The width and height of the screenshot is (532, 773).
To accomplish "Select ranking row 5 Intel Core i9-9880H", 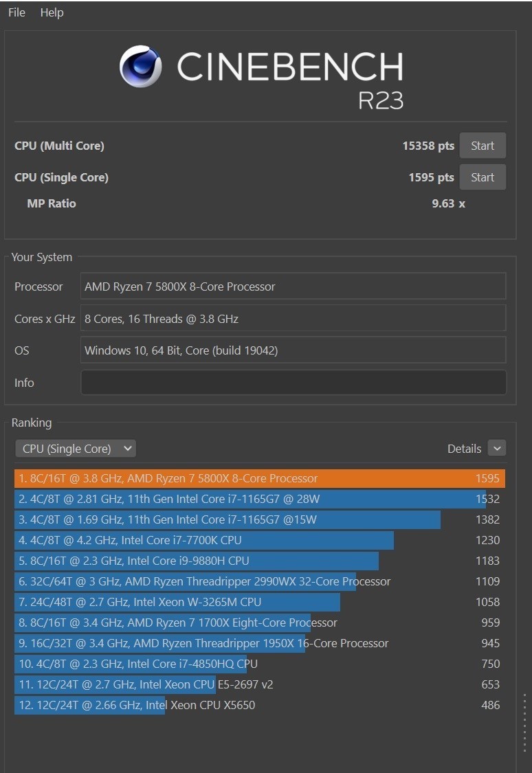I will (x=260, y=561).
